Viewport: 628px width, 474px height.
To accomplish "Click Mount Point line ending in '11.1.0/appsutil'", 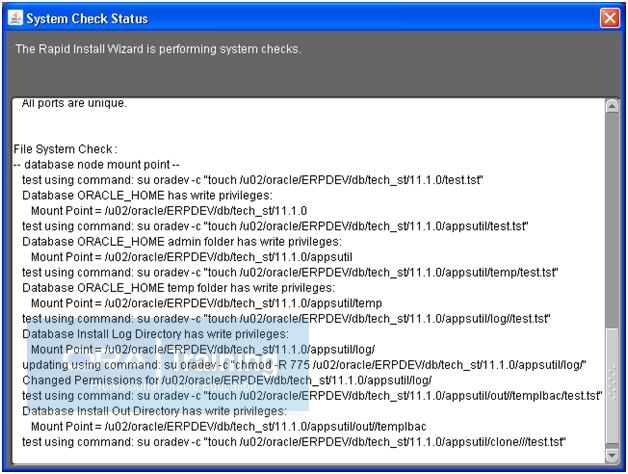I will coord(191,257).
